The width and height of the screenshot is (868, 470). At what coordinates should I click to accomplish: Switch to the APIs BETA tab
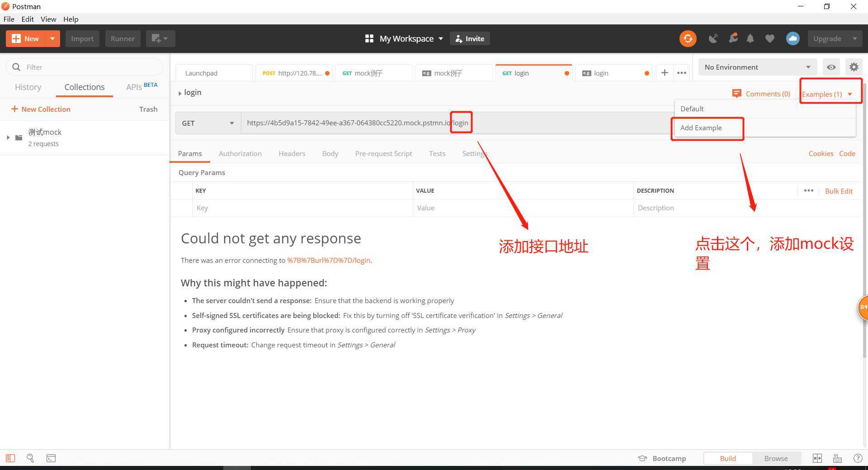(142, 86)
